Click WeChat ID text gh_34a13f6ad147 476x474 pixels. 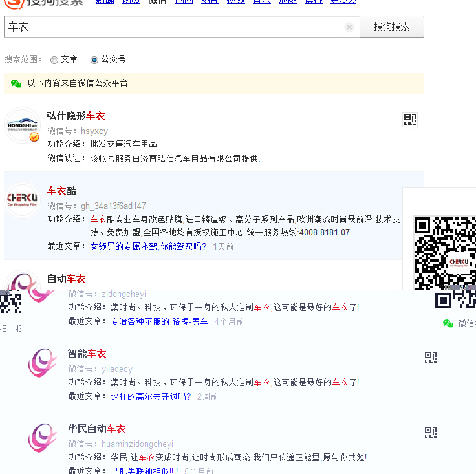[113, 206]
